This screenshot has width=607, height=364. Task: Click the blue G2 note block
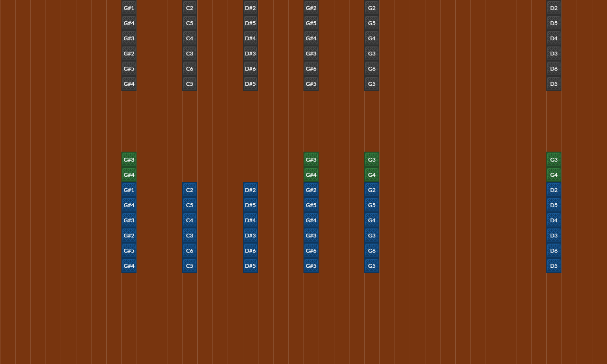[372, 190]
